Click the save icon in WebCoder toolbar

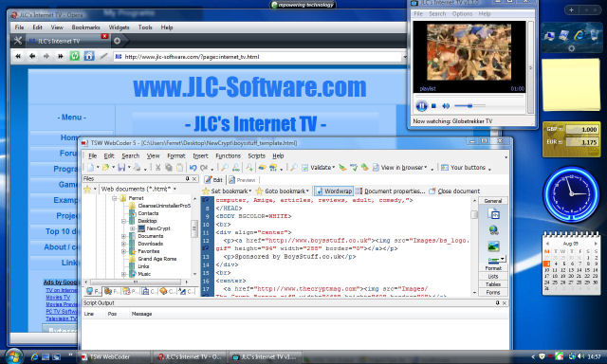coord(121,168)
